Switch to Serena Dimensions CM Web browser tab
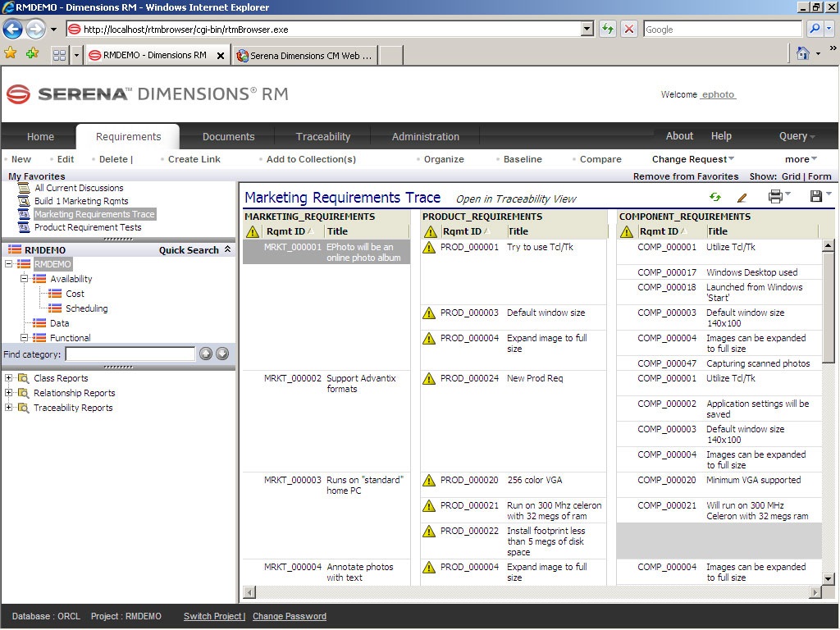This screenshot has height=630, width=840. click(x=305, y=56)
